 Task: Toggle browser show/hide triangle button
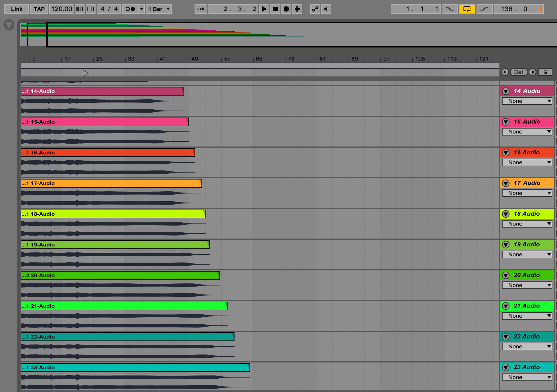tap(9, 25)
